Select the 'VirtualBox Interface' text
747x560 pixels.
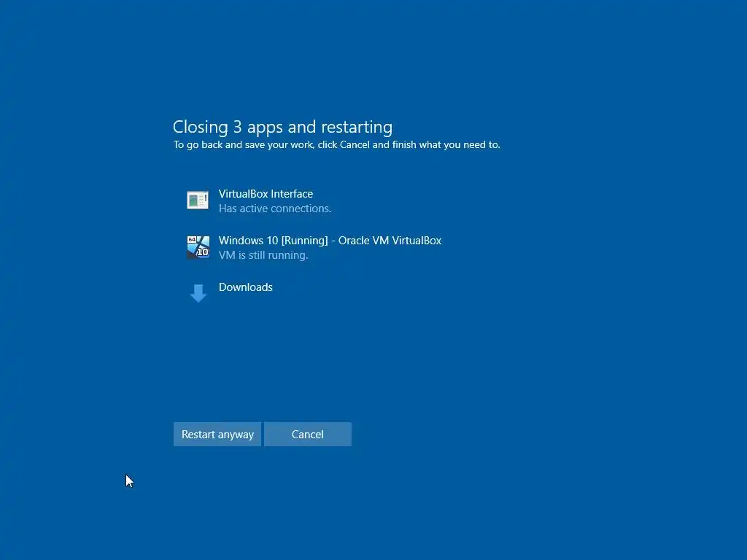point(266,194)
